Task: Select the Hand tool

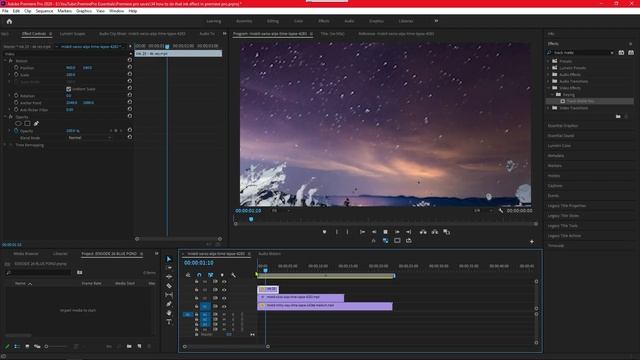Action: tap(169, 313)
